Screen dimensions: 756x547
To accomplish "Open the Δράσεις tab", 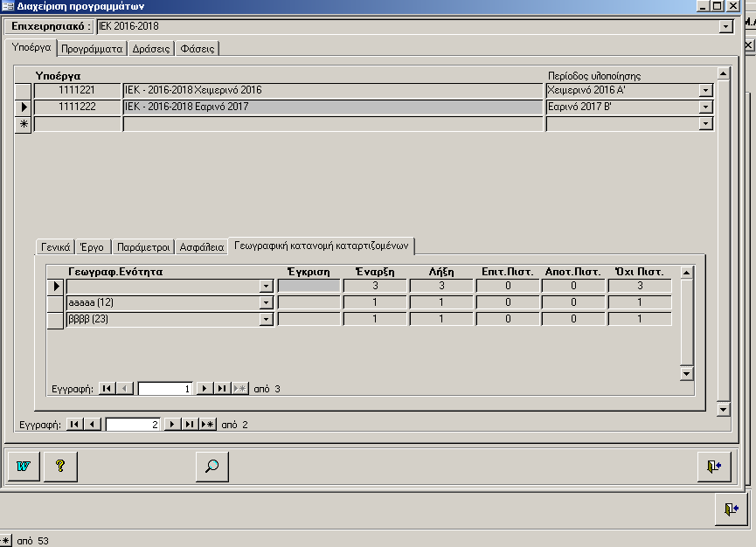I will [151, 49].
